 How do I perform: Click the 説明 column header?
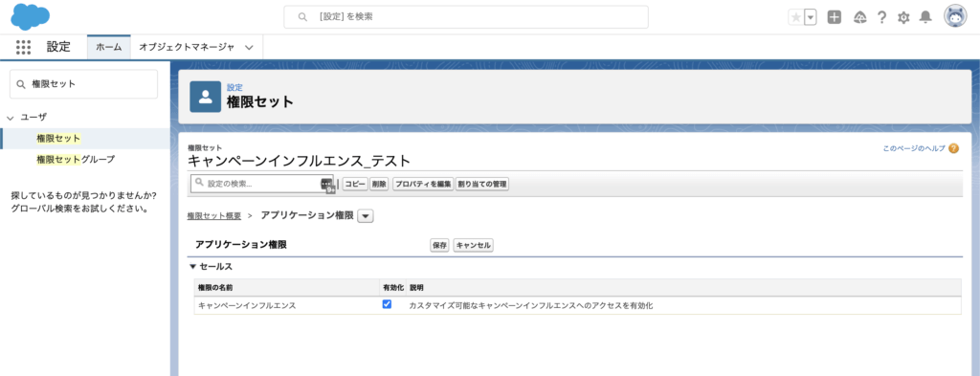coord(417,288)
